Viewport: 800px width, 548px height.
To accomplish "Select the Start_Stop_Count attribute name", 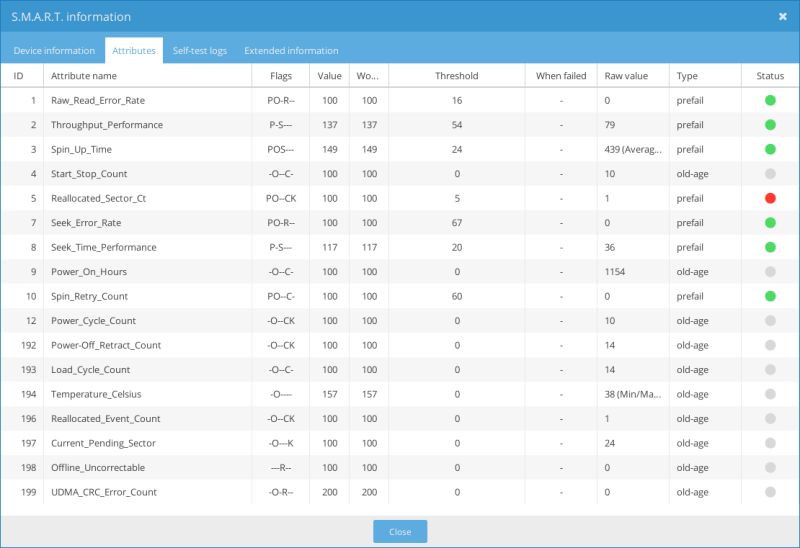I will point(89,174).
